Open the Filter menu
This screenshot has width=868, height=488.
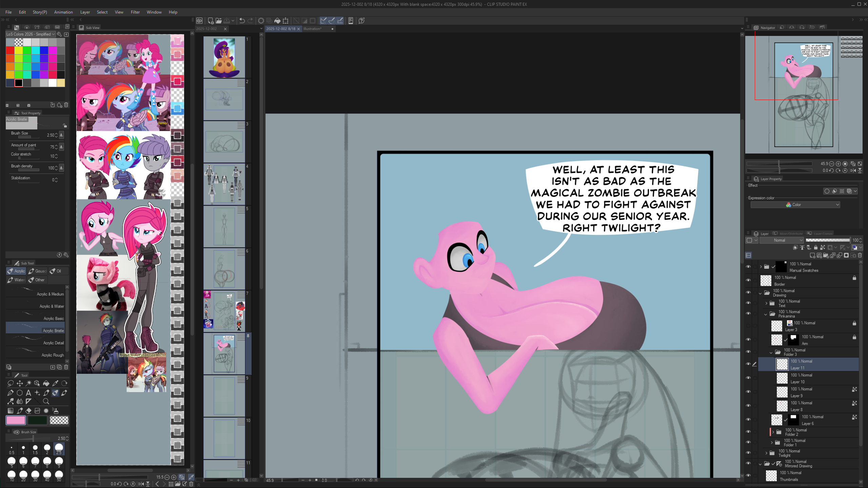pyautogui.click(x=135, y=12)
